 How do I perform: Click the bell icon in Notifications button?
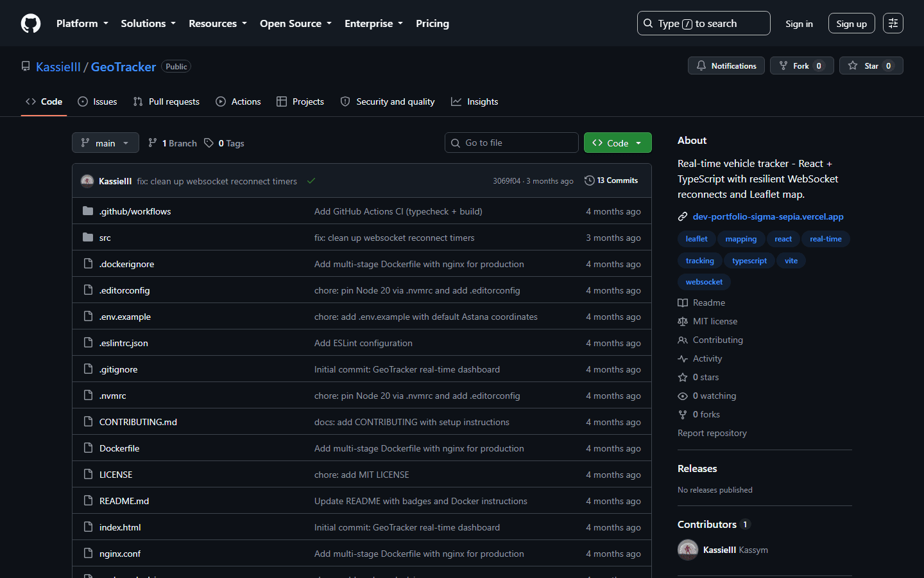701,66
